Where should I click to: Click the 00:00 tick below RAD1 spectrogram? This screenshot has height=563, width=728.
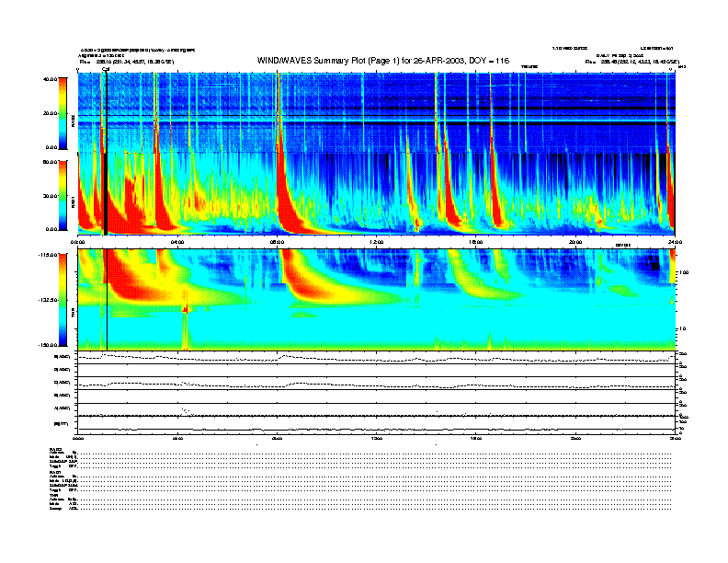click(77, 242)
